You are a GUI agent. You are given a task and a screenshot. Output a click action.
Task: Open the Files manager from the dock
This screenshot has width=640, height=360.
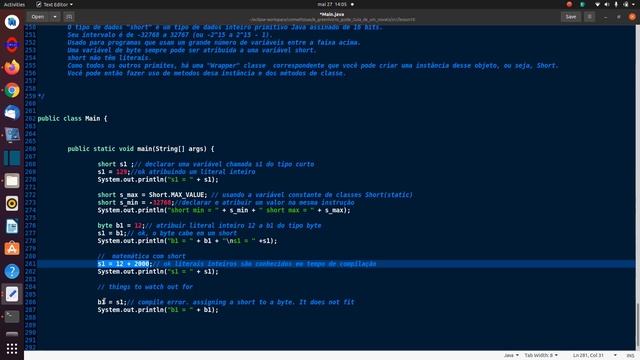coord(12,180)
